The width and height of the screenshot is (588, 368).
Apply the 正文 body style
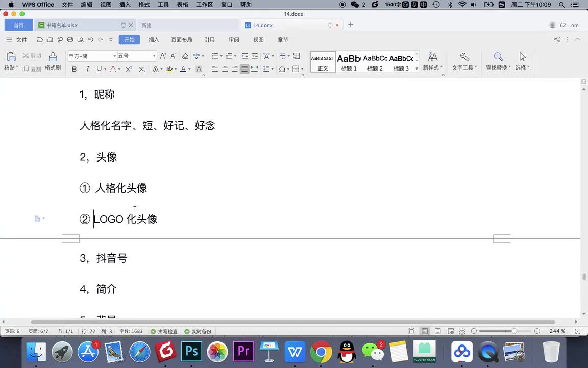[323, 61]
